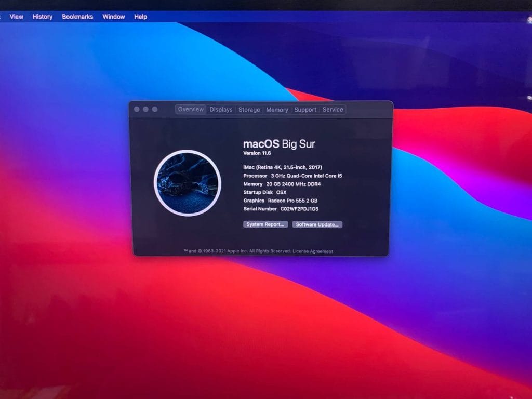Click the Software Update button
Screen dimensions: 532x399
[317, 224]
